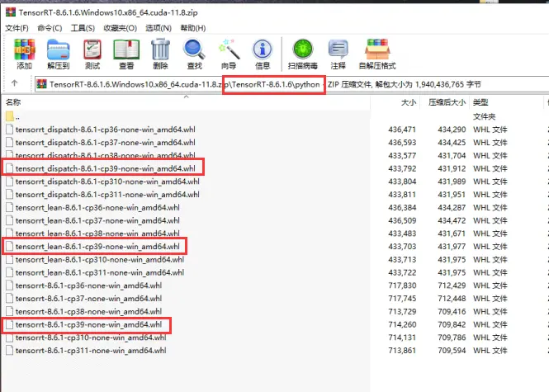Click the Delete (删除) trash icon
549x392 pixels.
click(160, 50)
